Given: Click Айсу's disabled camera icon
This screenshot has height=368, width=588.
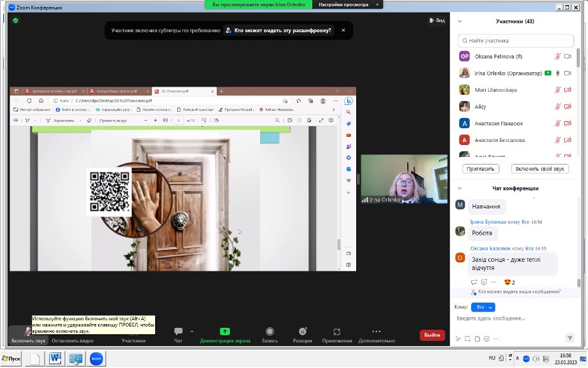Looking at the screenshot, I should pyautogui.click(x=568, y=106).
